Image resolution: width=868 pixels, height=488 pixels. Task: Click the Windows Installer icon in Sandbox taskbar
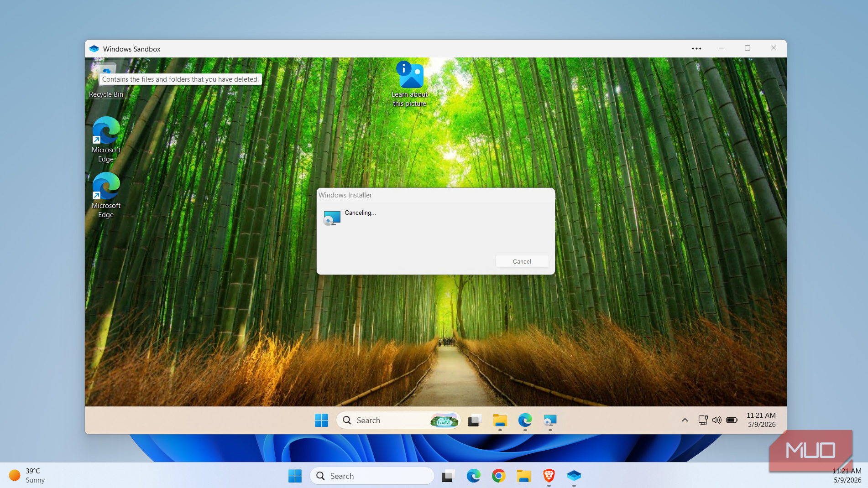pos(550,420)
